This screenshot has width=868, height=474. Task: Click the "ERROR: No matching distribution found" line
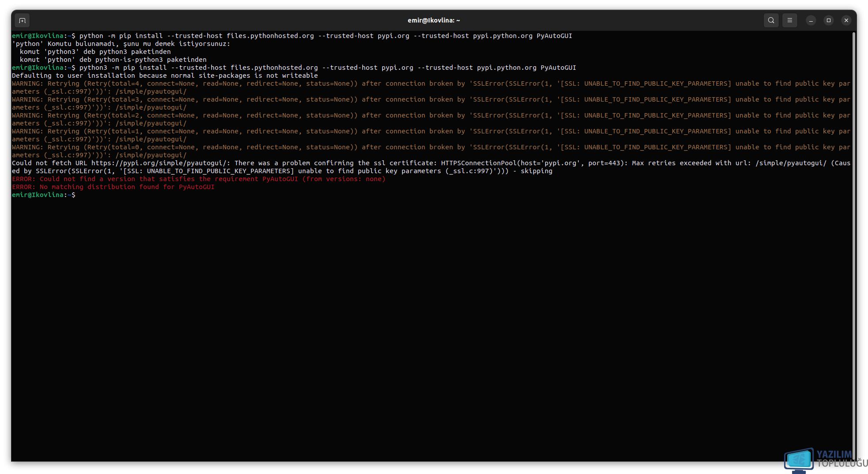[x=113, y=187]
